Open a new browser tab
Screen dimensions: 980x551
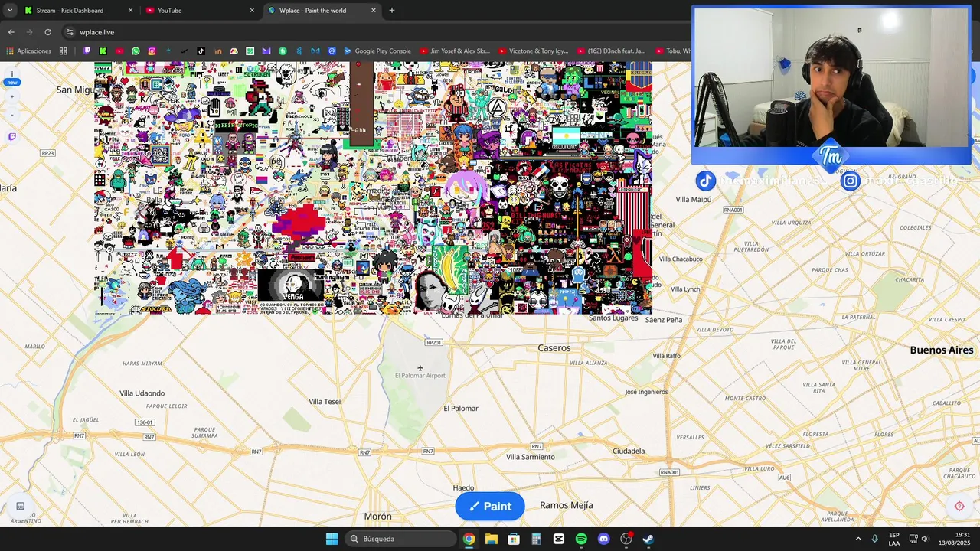pos(392,11)
